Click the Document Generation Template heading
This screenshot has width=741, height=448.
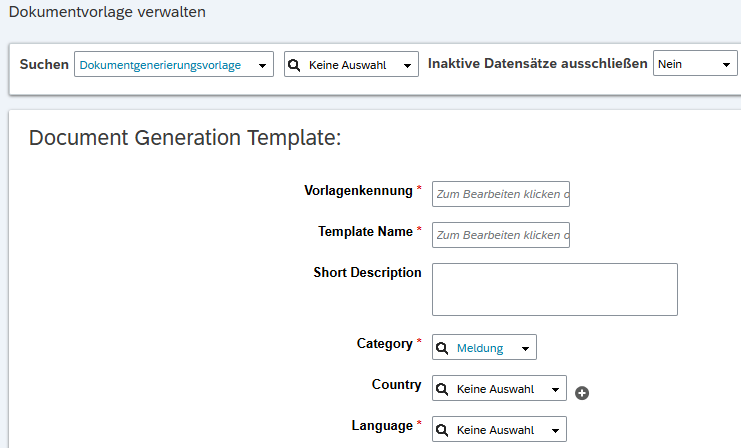click(x=185, y=138)
